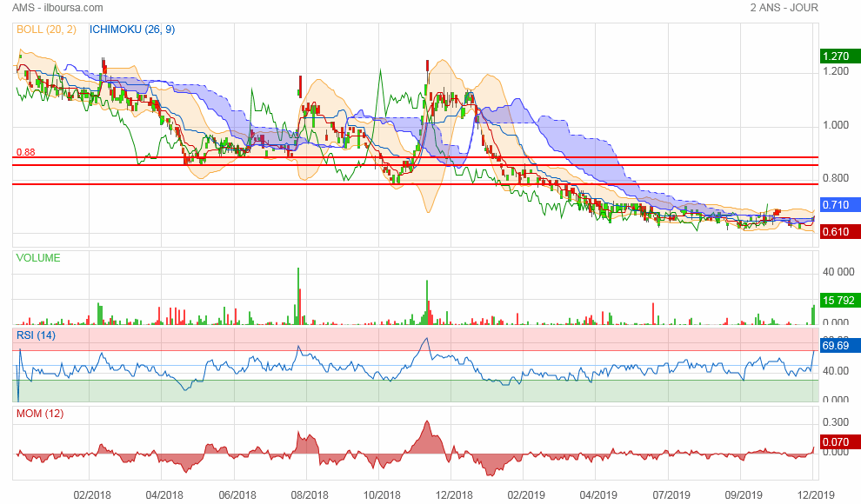The image size is (861, 504).
Task: Click the 12/2019 date axis label
Action: (816, 494)
